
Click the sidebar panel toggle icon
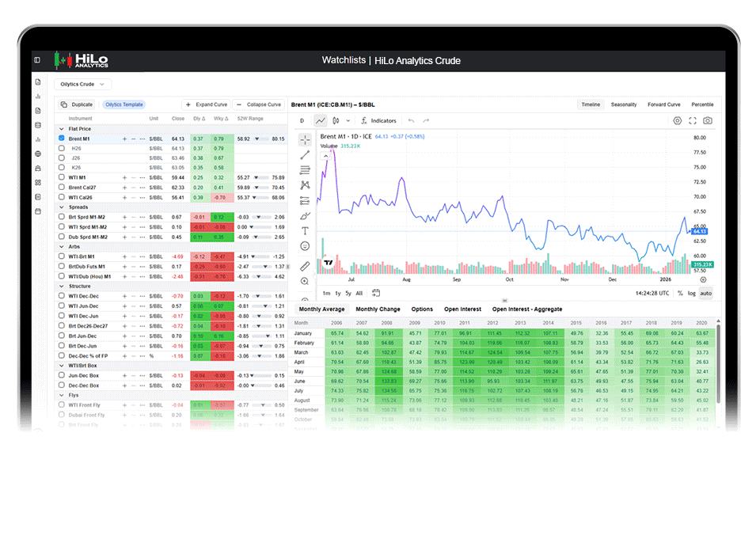click(x=37, y=60)
